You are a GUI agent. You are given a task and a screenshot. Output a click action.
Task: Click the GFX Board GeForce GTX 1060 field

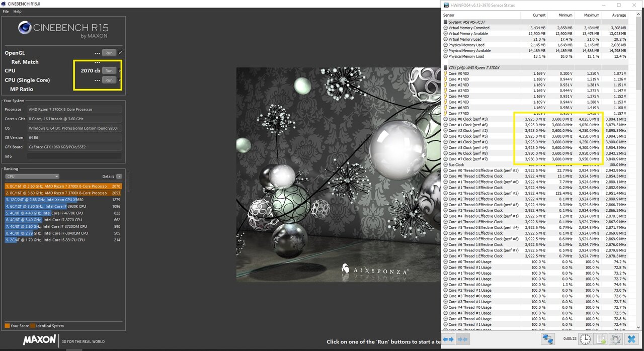[74, 147]
